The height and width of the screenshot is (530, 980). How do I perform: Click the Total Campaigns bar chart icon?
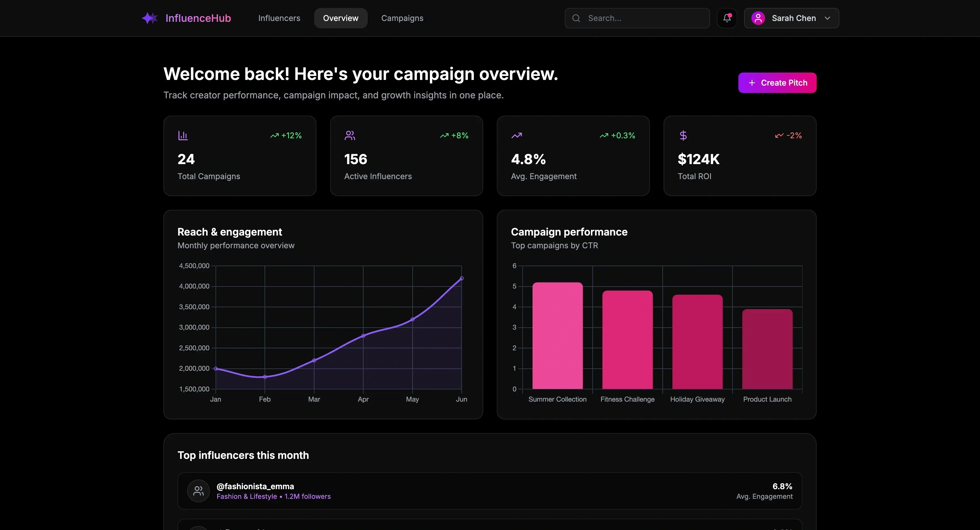[183, 135]
